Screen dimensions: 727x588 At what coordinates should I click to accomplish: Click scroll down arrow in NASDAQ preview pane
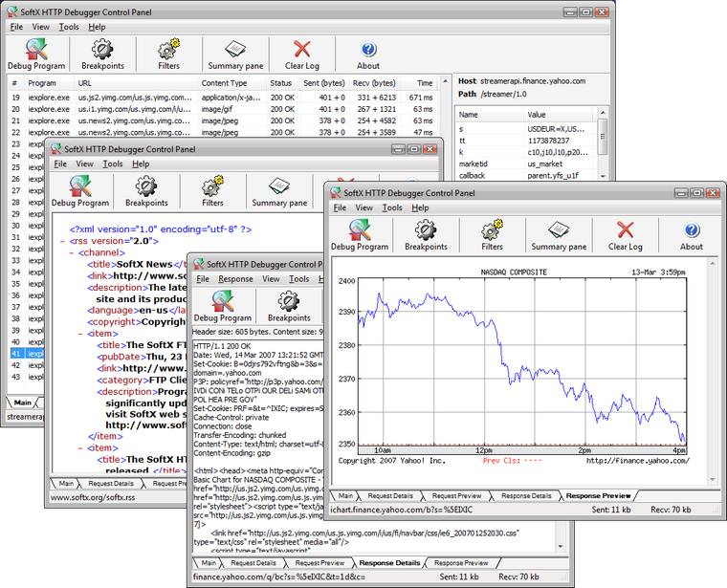712,480
